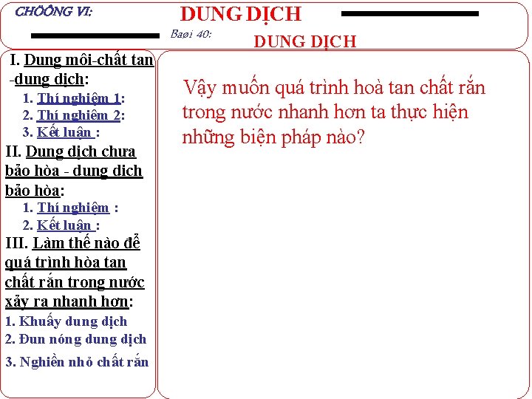Screen dimensions: 532x399
Task: Open 'Kết luận' link under section I
Action: 66,132
